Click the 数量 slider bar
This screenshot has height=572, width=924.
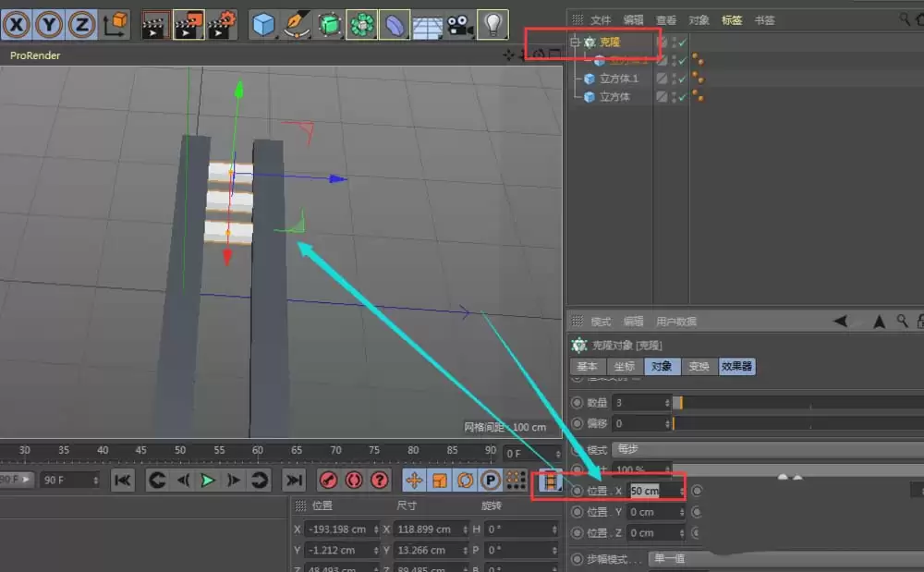pyautogui.click(x=795, y=403)
